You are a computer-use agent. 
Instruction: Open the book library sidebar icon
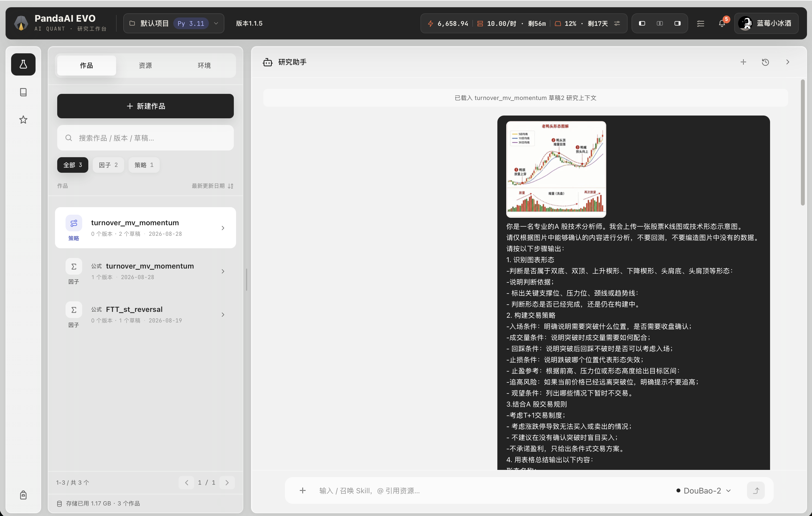(x=23, y=92)
